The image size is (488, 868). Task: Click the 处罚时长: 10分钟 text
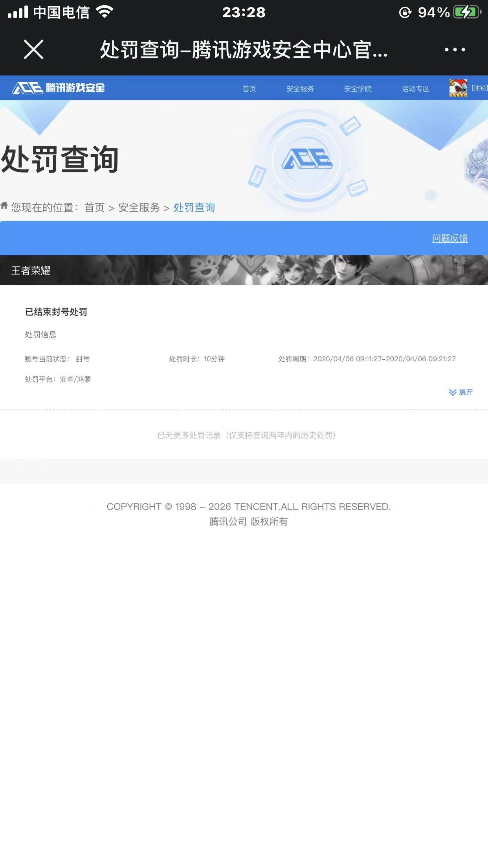(x=197, y=359)
